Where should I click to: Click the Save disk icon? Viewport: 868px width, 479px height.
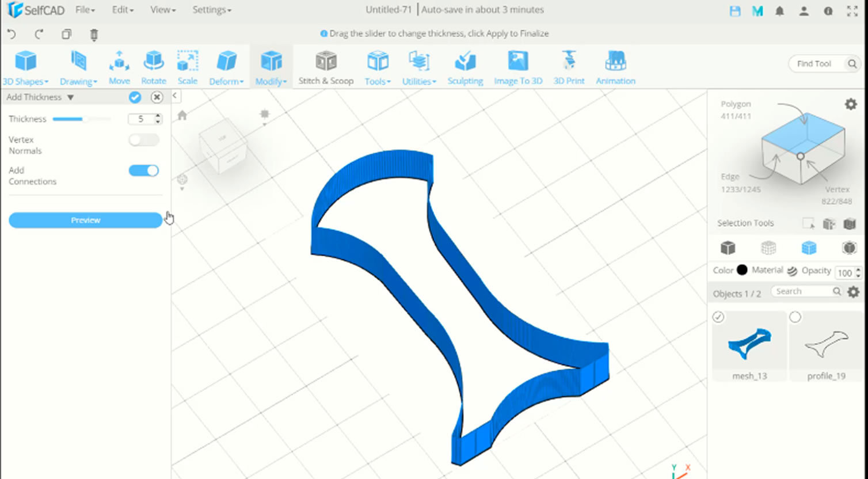[735, 11]
